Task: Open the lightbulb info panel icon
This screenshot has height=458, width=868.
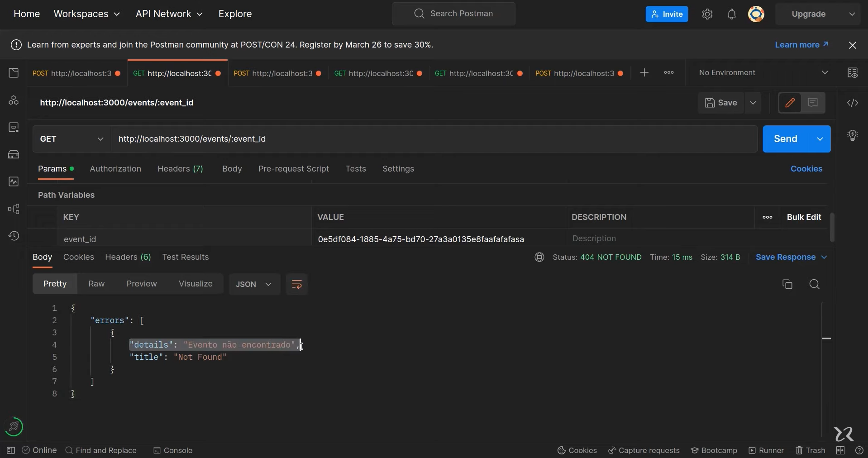Action: pyautogui.click(x=853, y=135)
